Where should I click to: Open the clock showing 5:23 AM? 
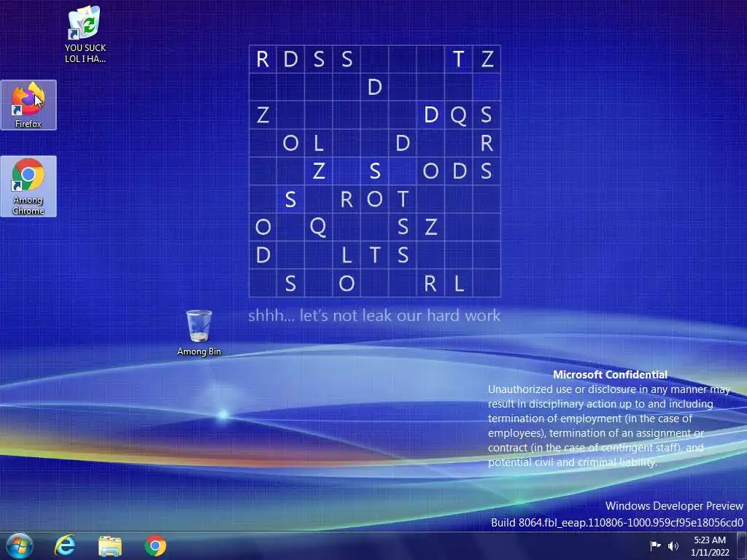pos(710,545)
